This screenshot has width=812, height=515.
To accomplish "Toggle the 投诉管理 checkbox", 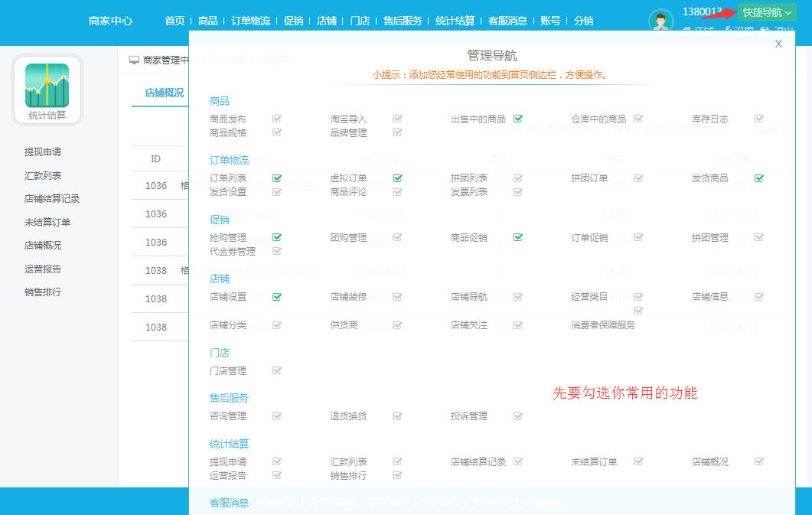I will [518, 416].
